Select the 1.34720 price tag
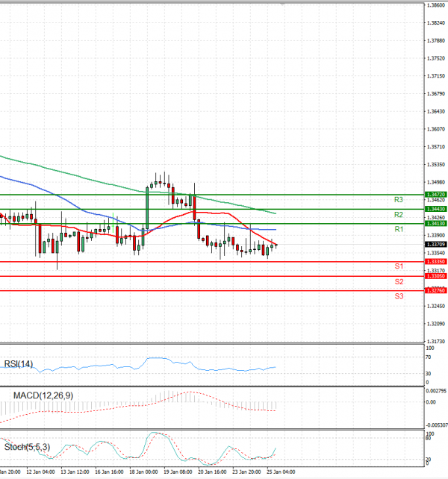This screenshot has height=479, width=448. tap(436, 194)
